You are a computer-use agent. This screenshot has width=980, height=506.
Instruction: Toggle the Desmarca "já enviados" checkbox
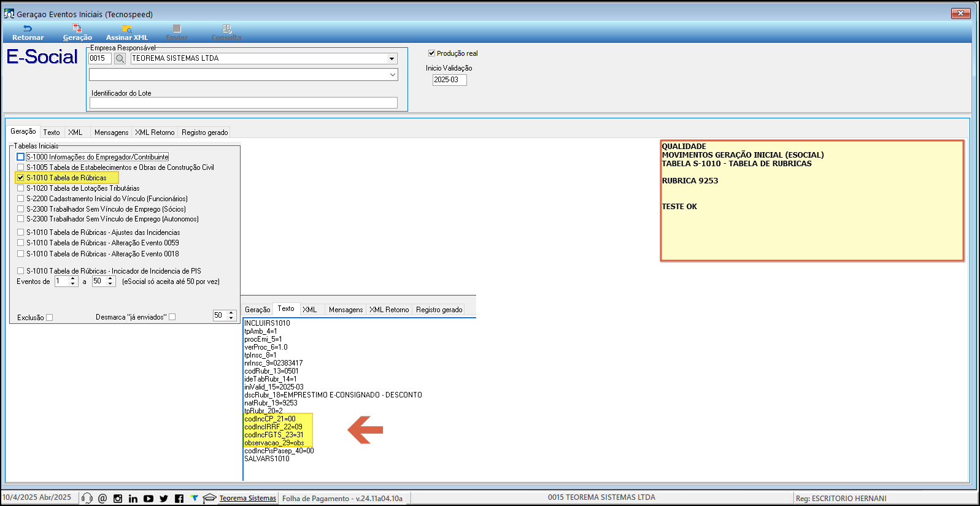pyautogui.click(x=172, y=317)
